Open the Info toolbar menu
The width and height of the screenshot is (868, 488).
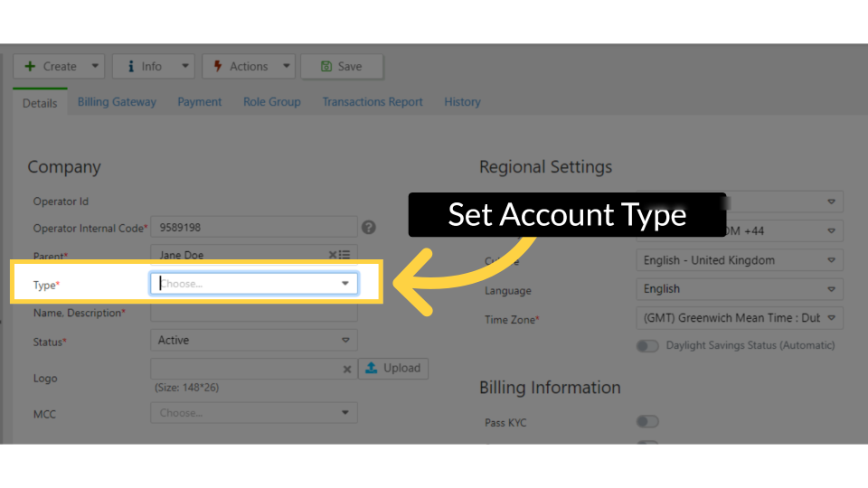153,66
